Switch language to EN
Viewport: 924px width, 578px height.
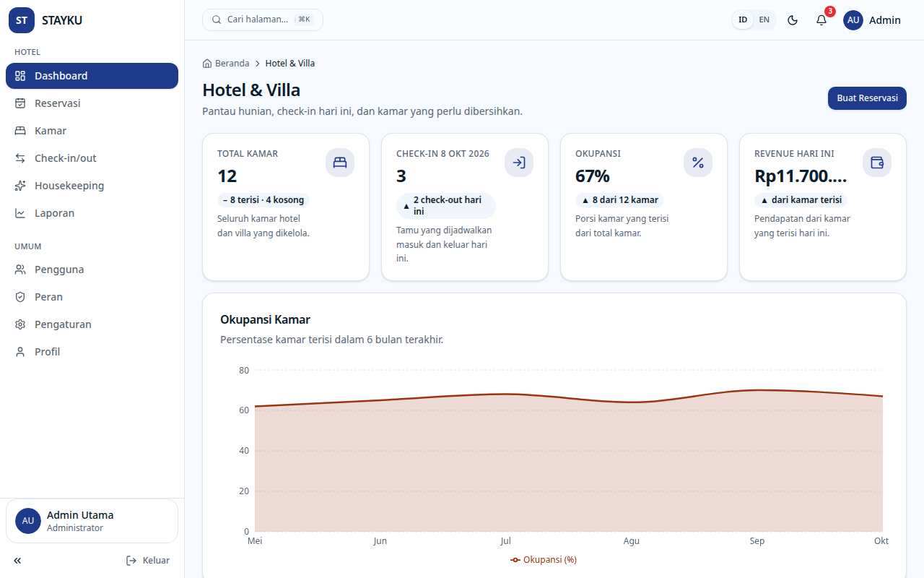764,20
